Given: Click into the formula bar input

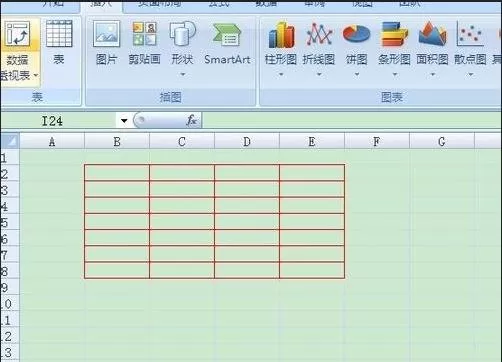Looking at the screenshot, I should coord(351,120).
